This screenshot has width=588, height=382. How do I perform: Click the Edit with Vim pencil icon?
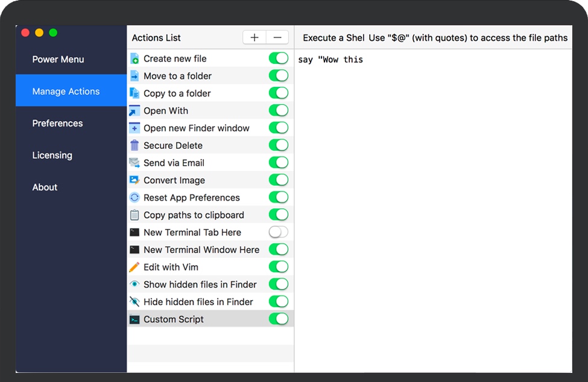tap(135, 267)
